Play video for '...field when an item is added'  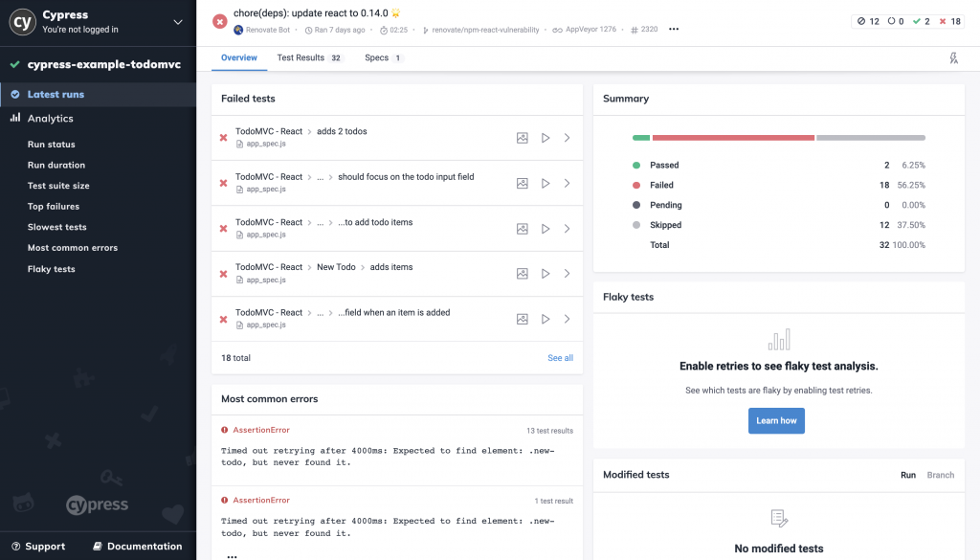coord(546,320)
